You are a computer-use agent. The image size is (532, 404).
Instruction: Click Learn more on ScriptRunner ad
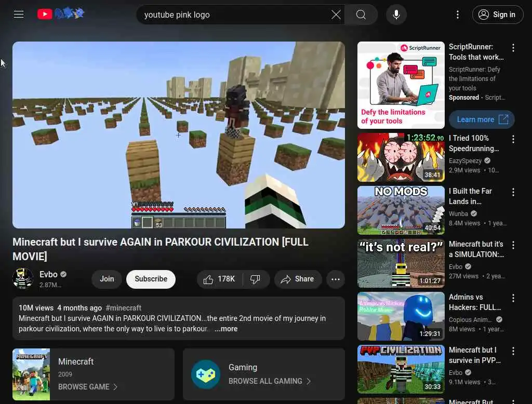(x=482, y=119)
